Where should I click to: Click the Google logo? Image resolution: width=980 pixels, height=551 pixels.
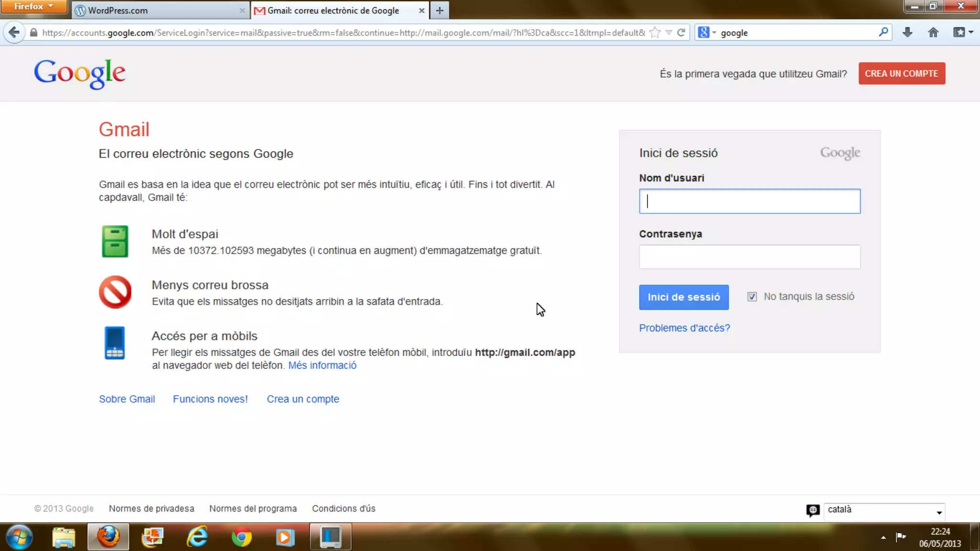point(80,73)
